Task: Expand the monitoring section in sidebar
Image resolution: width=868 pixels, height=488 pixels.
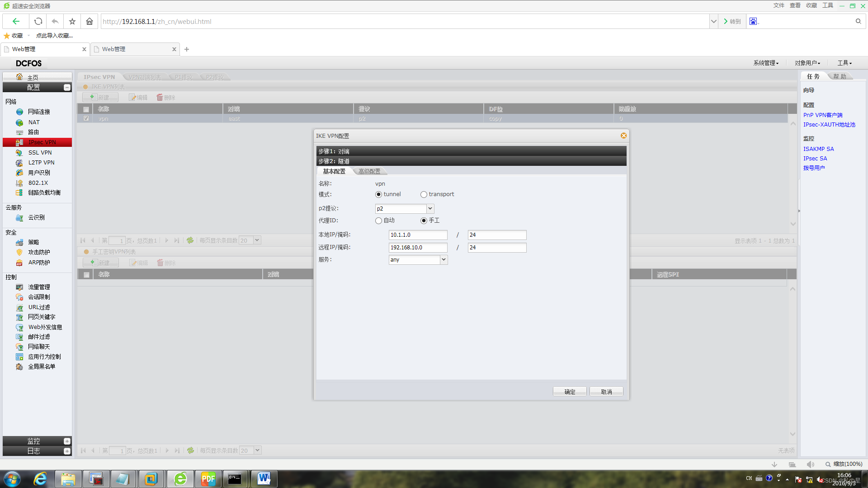Action: click(x=67, y=441)
